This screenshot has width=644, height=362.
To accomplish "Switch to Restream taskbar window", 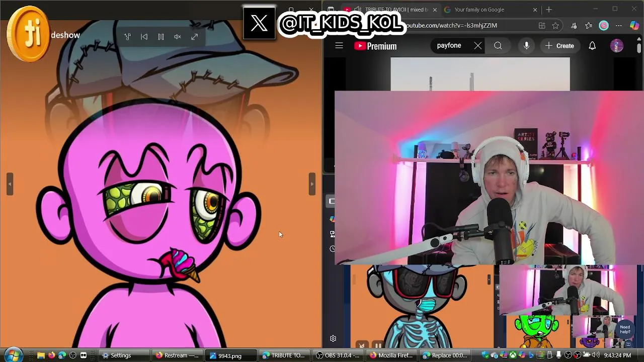I will point(177,355).
